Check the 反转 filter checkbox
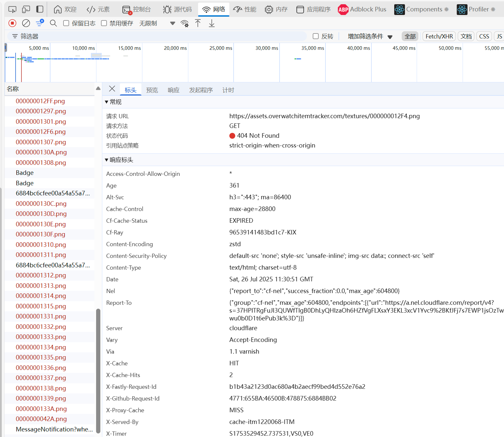This screenshot has width=504, height=437. 316,36
